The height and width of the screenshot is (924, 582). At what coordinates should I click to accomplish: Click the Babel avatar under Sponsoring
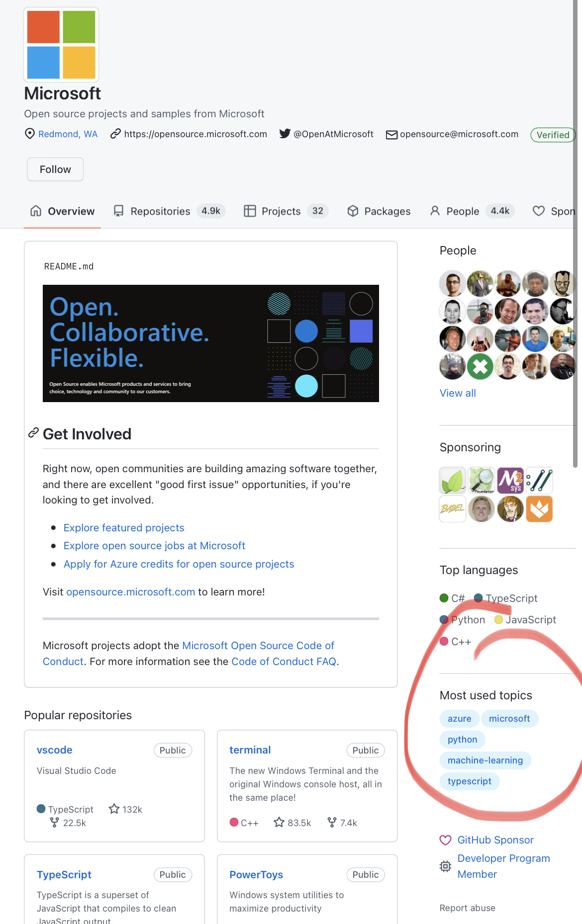[452, 509]
